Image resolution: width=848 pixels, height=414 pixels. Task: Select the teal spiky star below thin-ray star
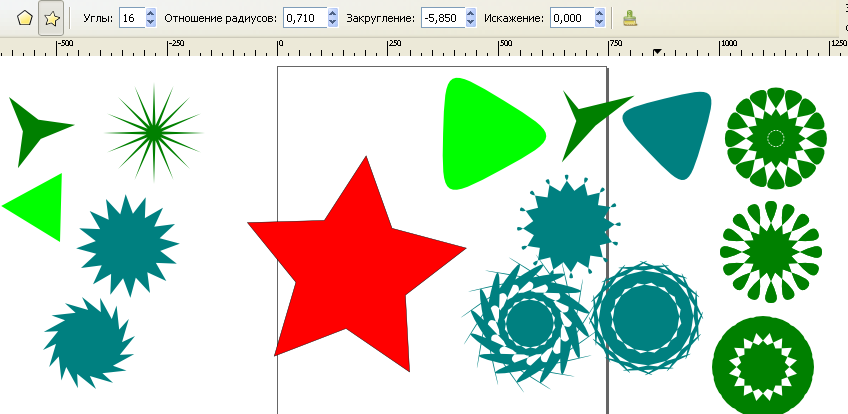[128, 245]
